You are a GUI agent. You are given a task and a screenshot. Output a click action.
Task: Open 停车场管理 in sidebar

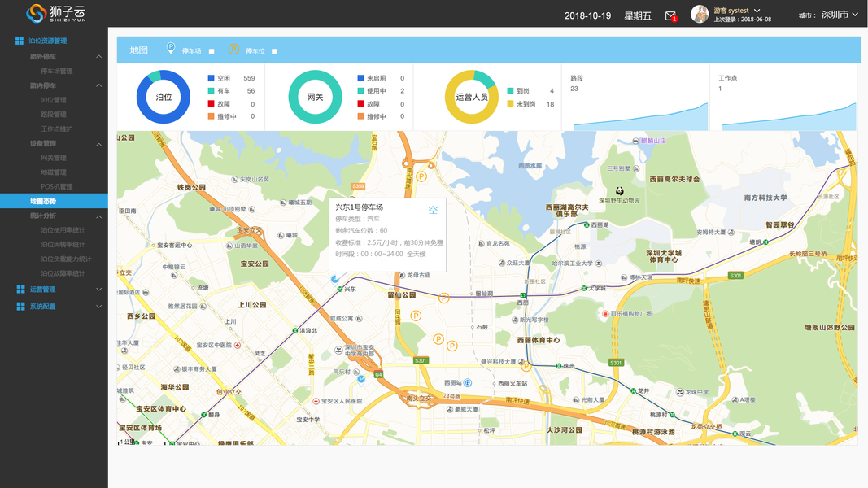tap(56, 71)
